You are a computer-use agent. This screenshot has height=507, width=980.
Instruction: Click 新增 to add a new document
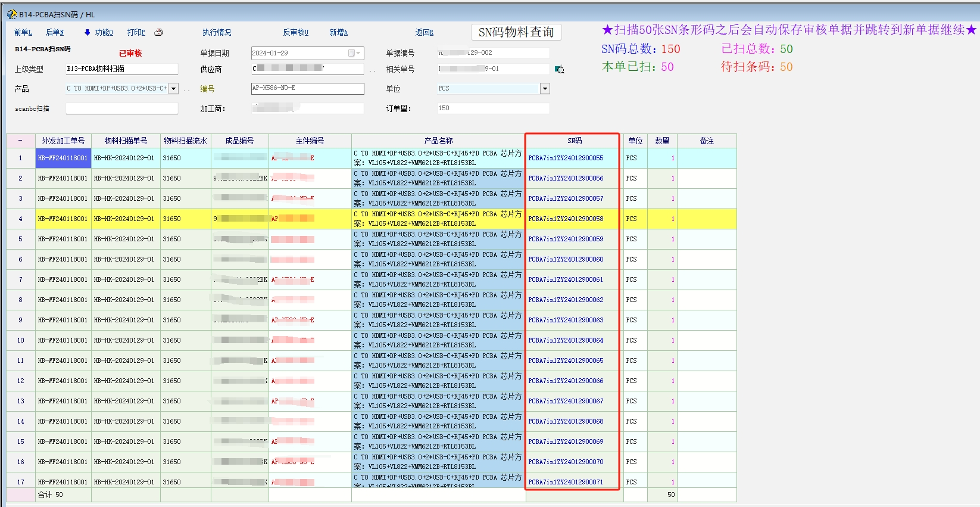[x=339, y=32]
